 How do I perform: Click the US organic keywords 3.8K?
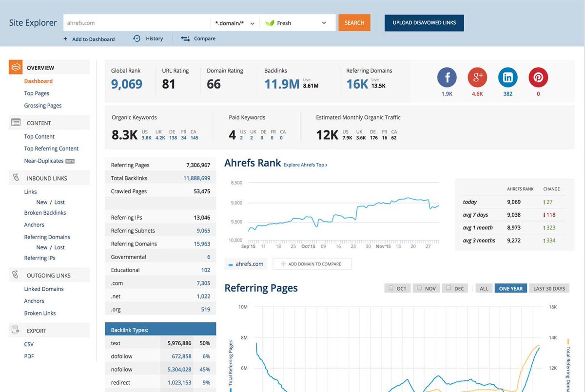tap(146, 138)
